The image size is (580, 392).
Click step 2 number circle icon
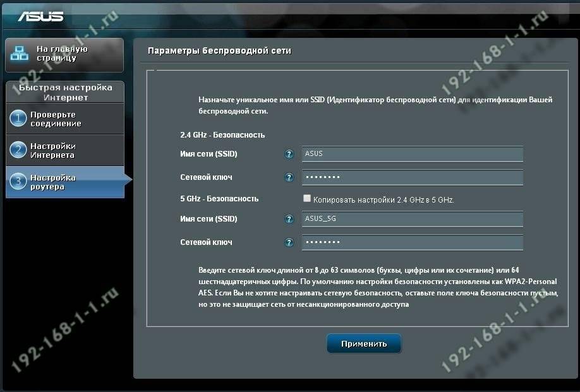click(x=18, y=150)
